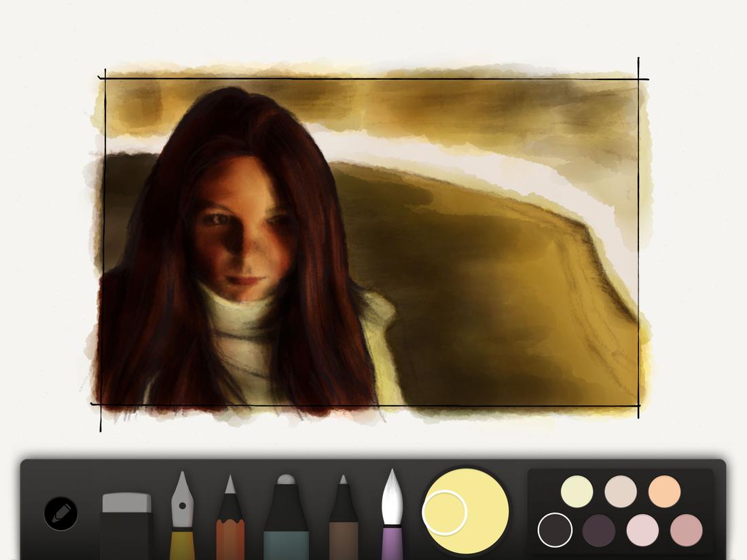Image resolution: width=747 pixels, height=560 pixels.
Task: Tap the round pencil badge to collapse the tray
Action: click(x=60, y=512)
